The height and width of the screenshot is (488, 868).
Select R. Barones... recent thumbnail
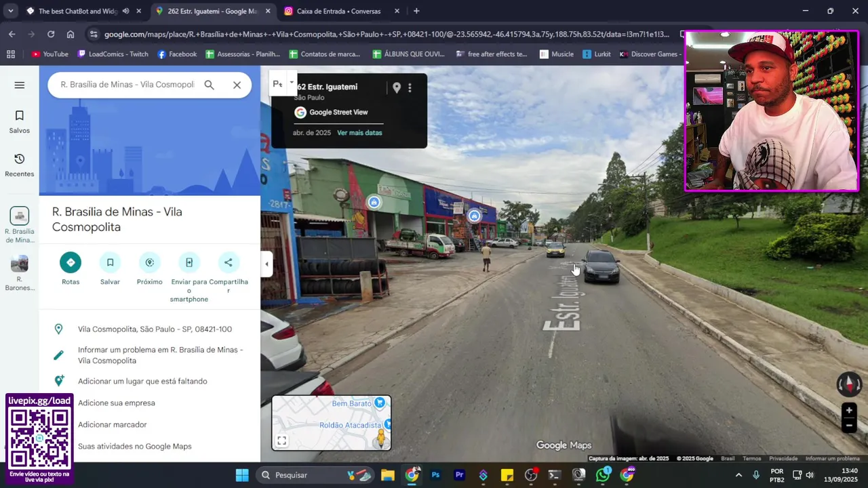click(19, 273)
